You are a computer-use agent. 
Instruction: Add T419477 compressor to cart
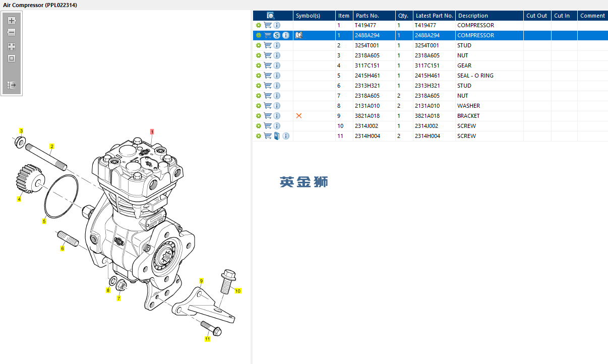point(268,25)
